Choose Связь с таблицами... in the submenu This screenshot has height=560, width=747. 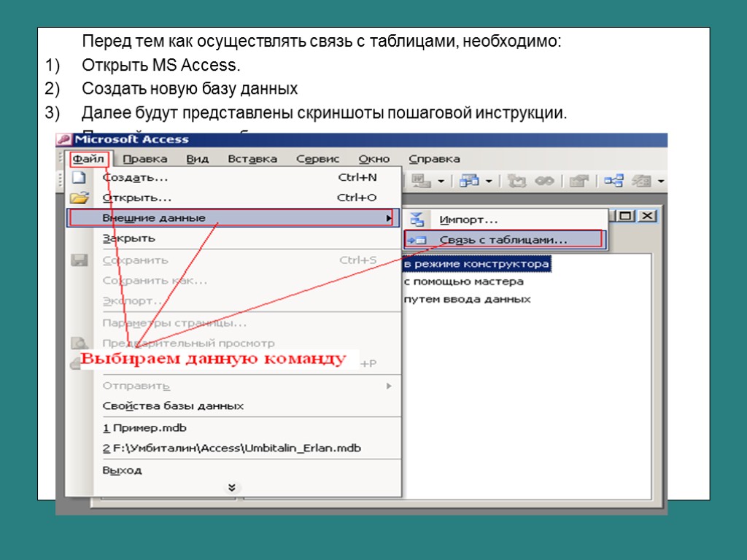tap(506, 240)
